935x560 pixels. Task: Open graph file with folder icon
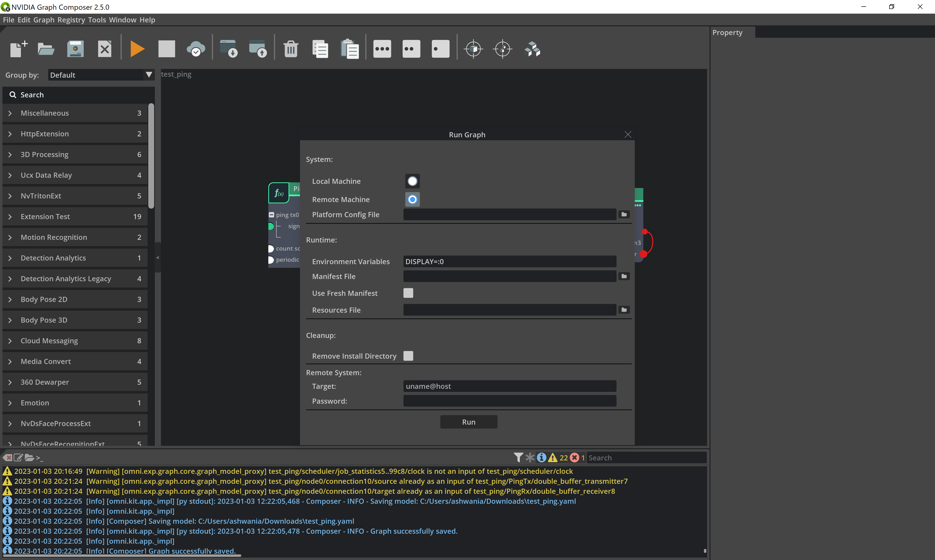(46, 49)
